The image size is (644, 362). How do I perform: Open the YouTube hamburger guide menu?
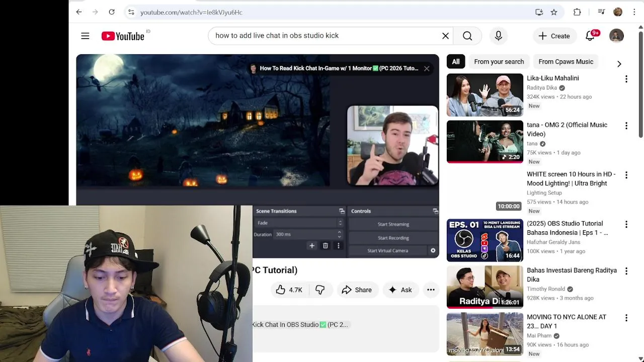(x=85, y=36)
